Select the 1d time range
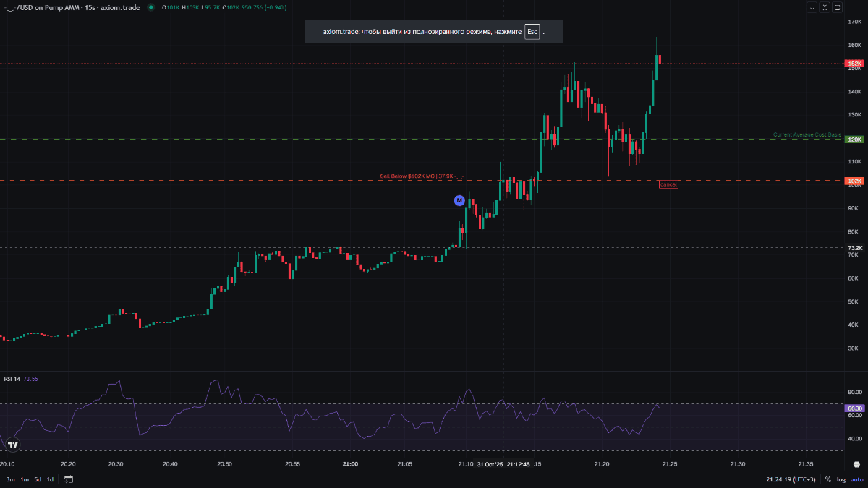This screenshot has width=868, height=488. tap(50, 479)
